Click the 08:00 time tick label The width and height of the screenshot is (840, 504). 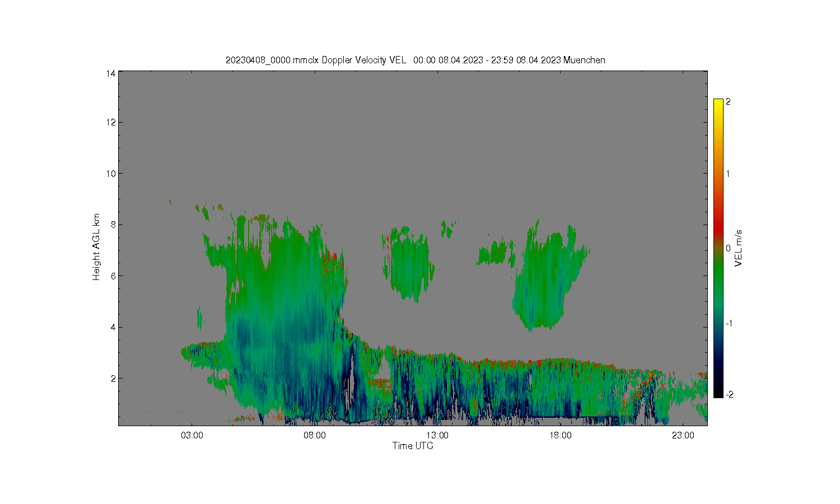coord(315,436)
